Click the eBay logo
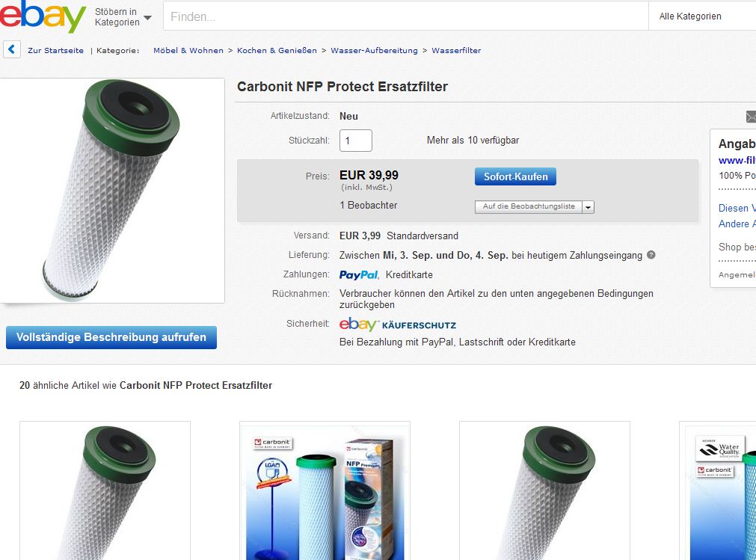Screen dimensions: 756x560 coord(43,16)
